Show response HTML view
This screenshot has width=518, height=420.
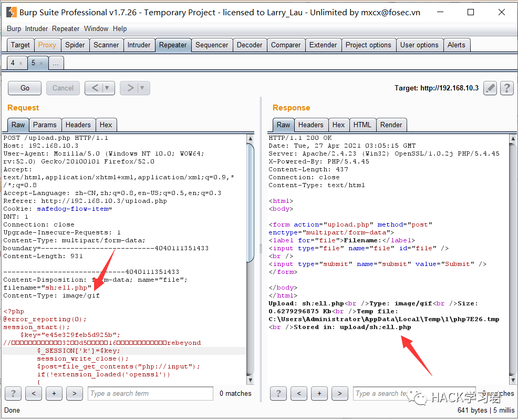[362, 125]
